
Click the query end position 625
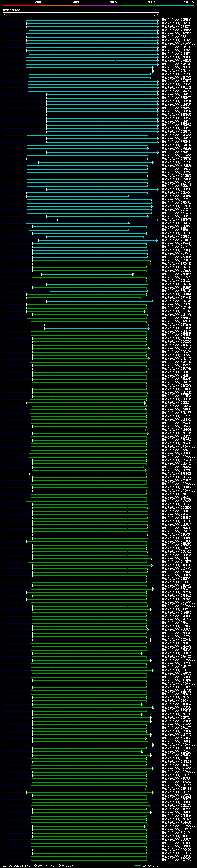click(x=155, y=15)
